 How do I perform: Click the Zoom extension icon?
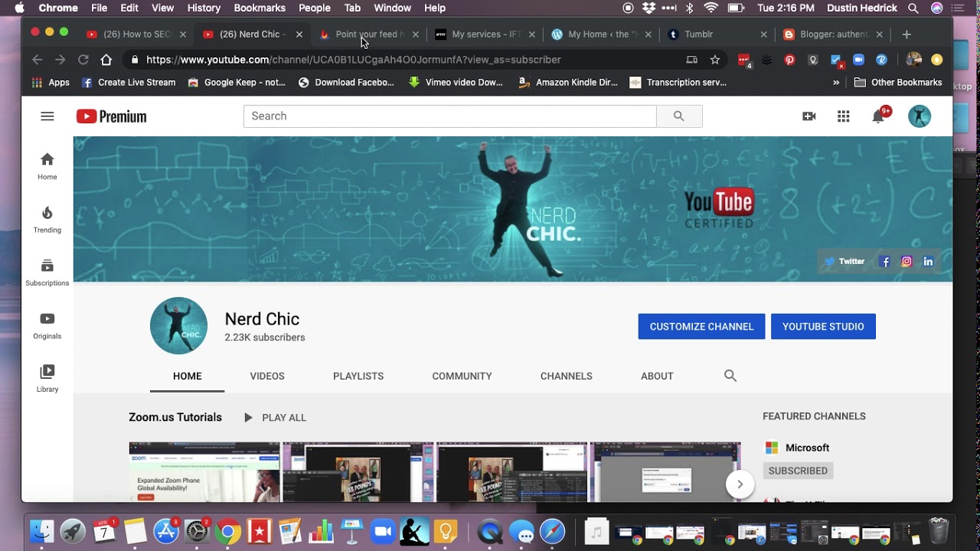pos(858,60)
